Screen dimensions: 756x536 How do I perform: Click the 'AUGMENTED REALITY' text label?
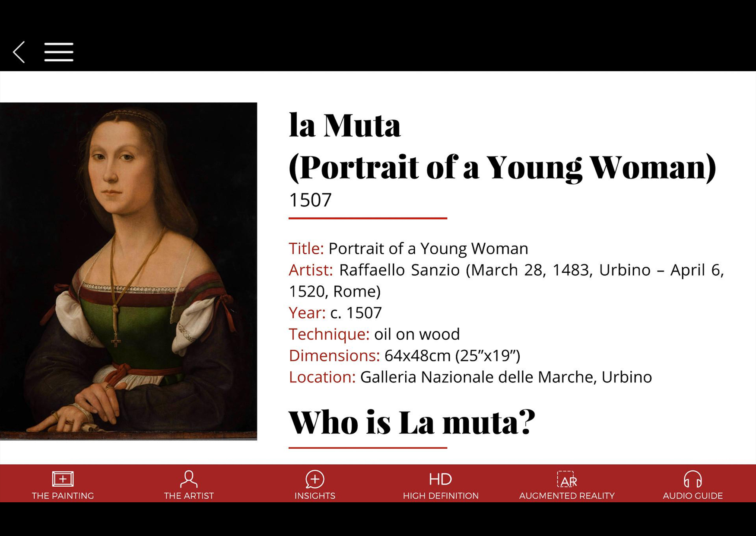pos(566,496)
